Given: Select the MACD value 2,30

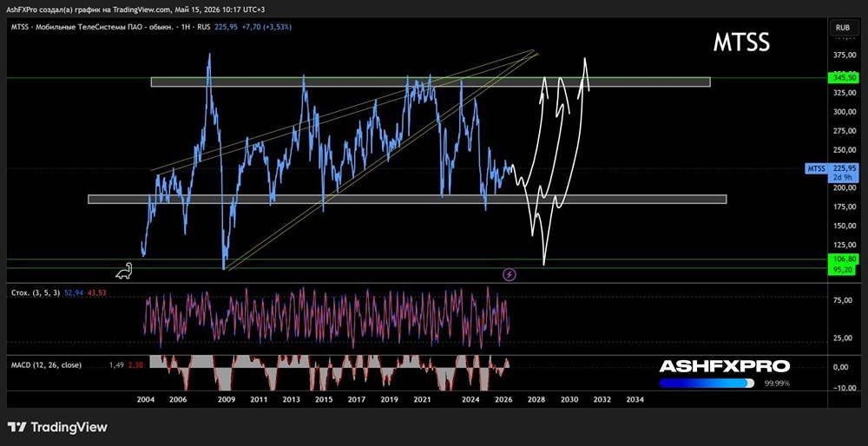Looking at the screenshot, I should (135, 364).
